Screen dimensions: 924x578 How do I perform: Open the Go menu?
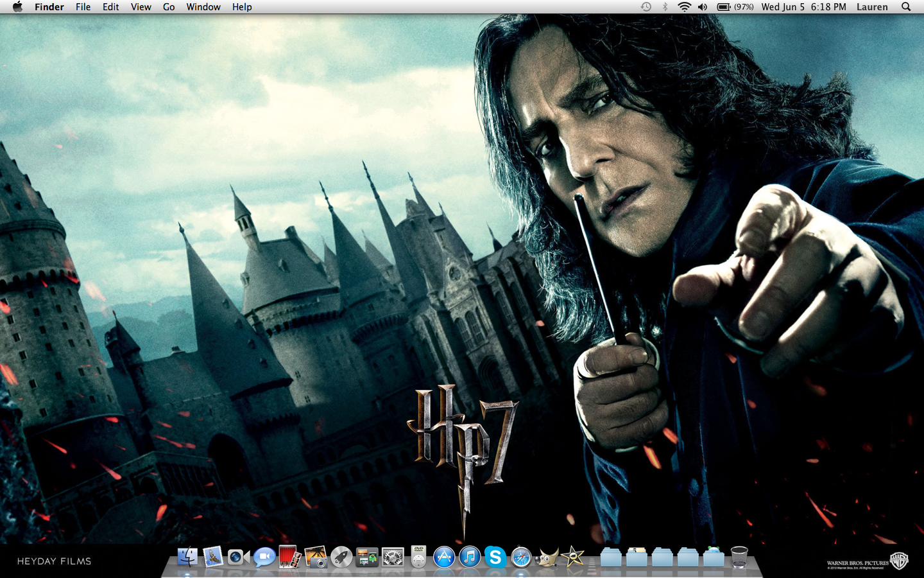[x=169, y=7]
